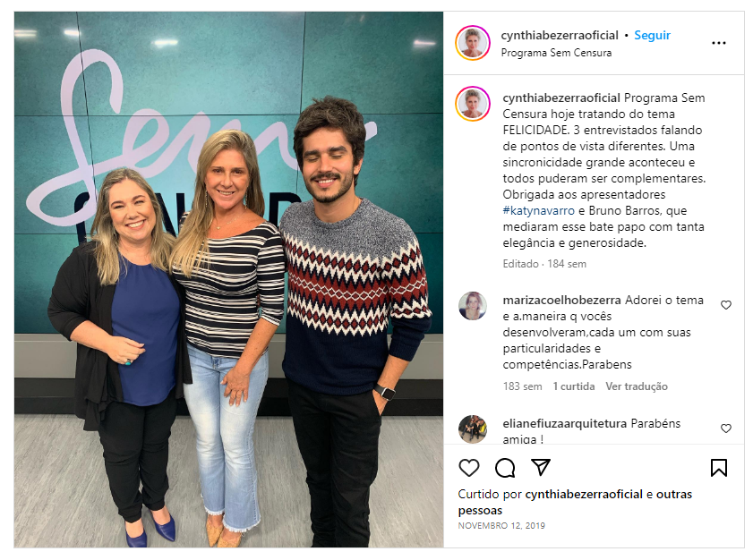Like the post with the heart icon
The image size is (753, 560).
[468, 467]
